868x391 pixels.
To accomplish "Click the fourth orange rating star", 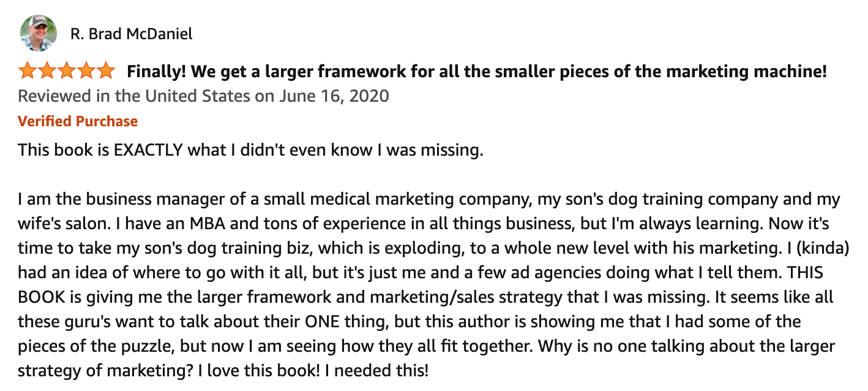I will pos(86,71).
